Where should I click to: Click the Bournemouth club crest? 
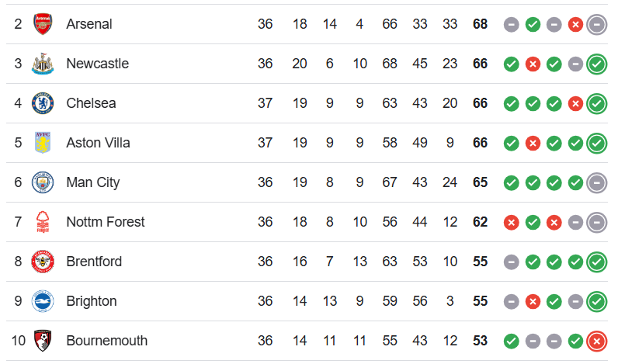coord(43,341)
